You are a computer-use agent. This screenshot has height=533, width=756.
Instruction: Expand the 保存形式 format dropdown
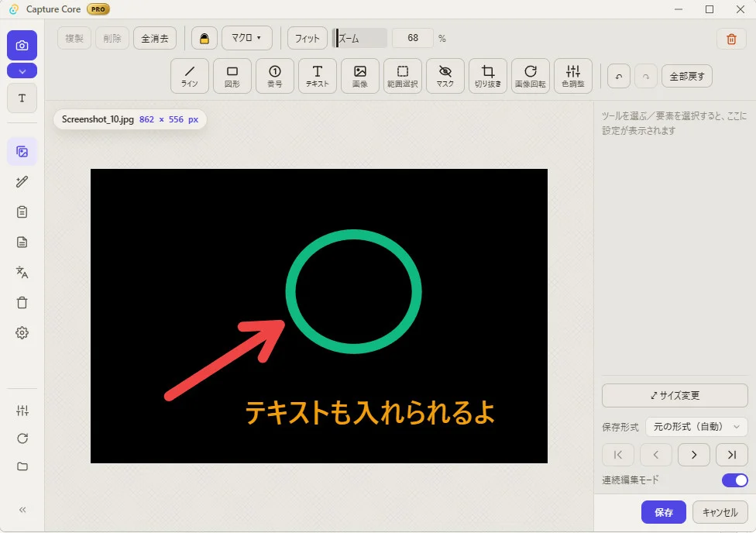tap(696, 427)
